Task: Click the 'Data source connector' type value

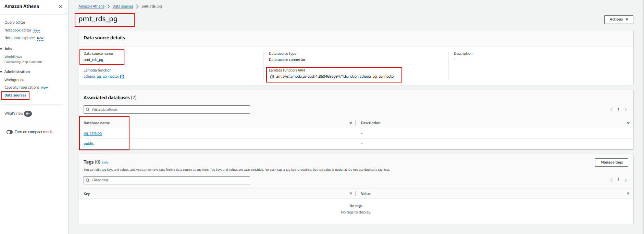Action: click(287, 60)
